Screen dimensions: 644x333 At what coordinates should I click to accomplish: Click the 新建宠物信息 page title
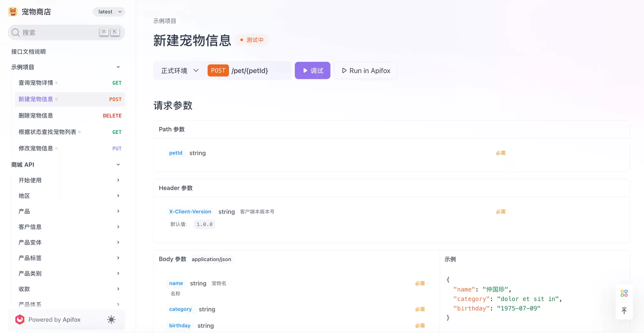pos(192,41)
